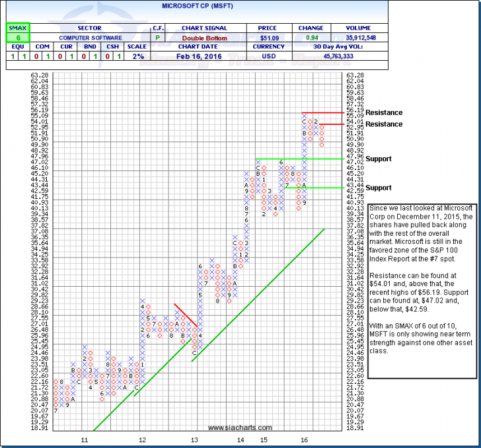
Task: Click the green P indicator under C.F.
Action: (159, 38)
